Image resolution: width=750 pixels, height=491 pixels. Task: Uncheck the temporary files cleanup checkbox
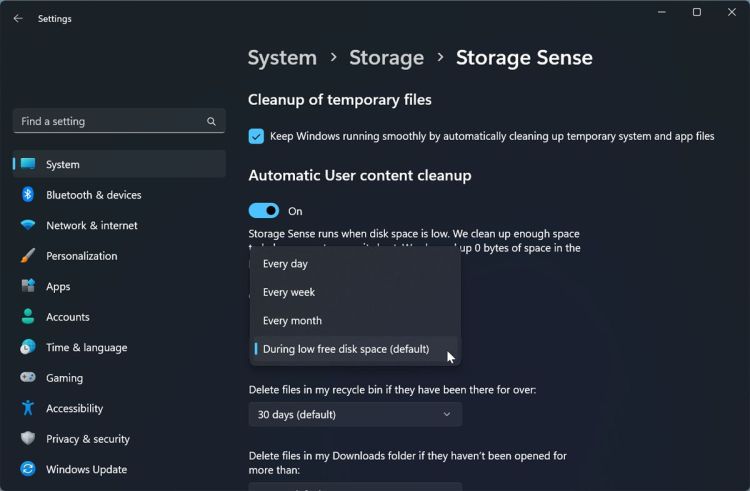pyautogui.click(x=257, y=136)
